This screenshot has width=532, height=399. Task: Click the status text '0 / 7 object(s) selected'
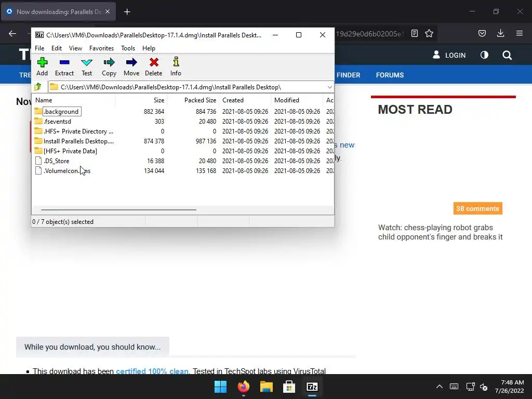pyautogui.click(x=63, y=221)
